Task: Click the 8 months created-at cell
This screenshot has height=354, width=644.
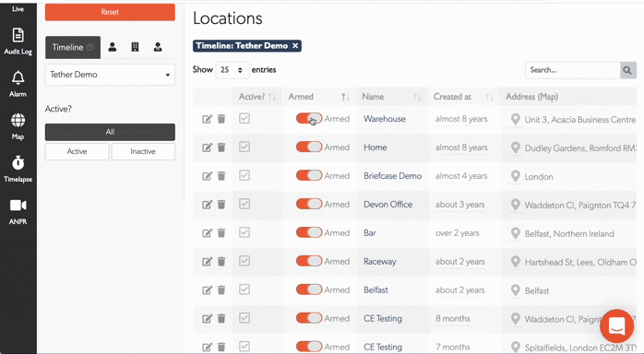Action: pyautogui.click(x=453, y=318)
